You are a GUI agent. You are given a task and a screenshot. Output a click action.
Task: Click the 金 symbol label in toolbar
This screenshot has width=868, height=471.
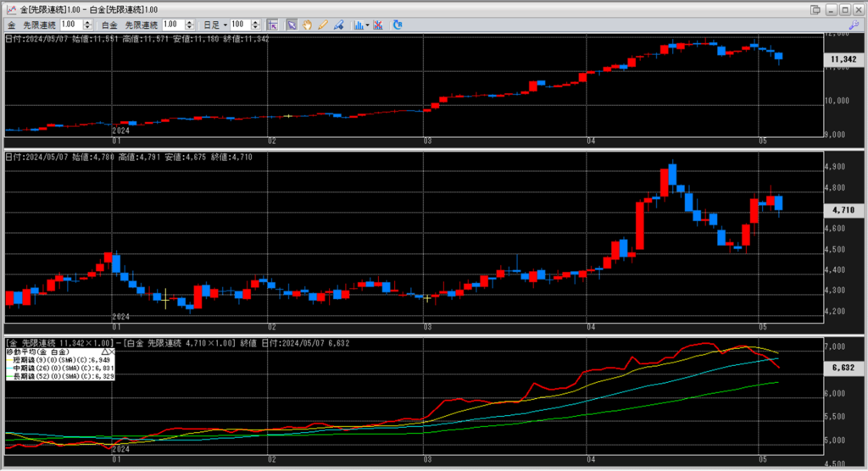click(x=11, y=25)
